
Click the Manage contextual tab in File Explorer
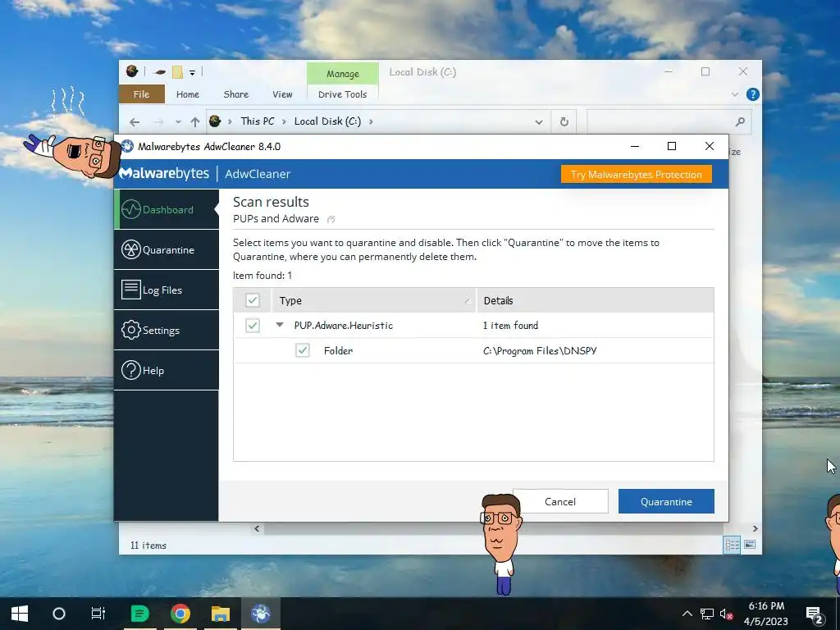click(342, 74)
